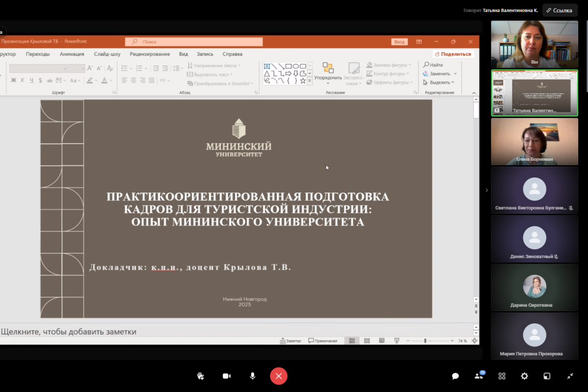Open the Направление текста dropdown
Image resolution: width=588 pixels, height=392 pixels.
[214, 65]
